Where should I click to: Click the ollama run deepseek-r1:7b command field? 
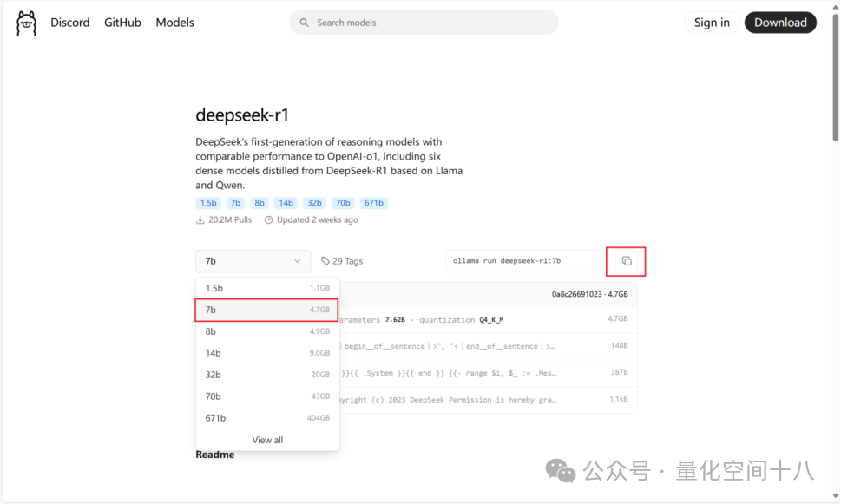tap(530, 261)
